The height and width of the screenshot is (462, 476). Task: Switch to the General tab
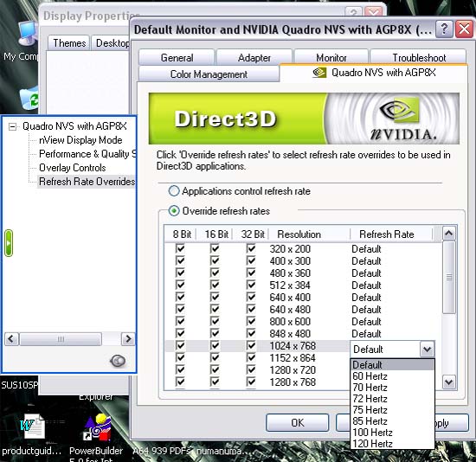coord(177,57)
